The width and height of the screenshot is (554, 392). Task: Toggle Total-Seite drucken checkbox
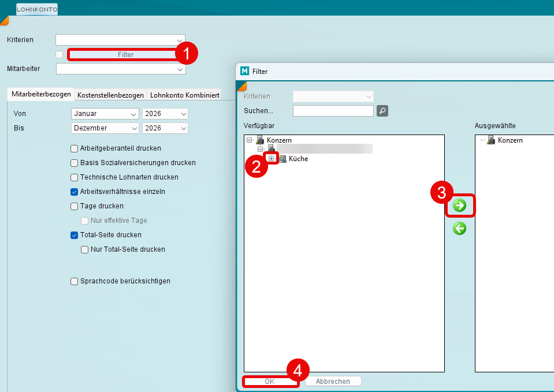click(x=74, y=235)
